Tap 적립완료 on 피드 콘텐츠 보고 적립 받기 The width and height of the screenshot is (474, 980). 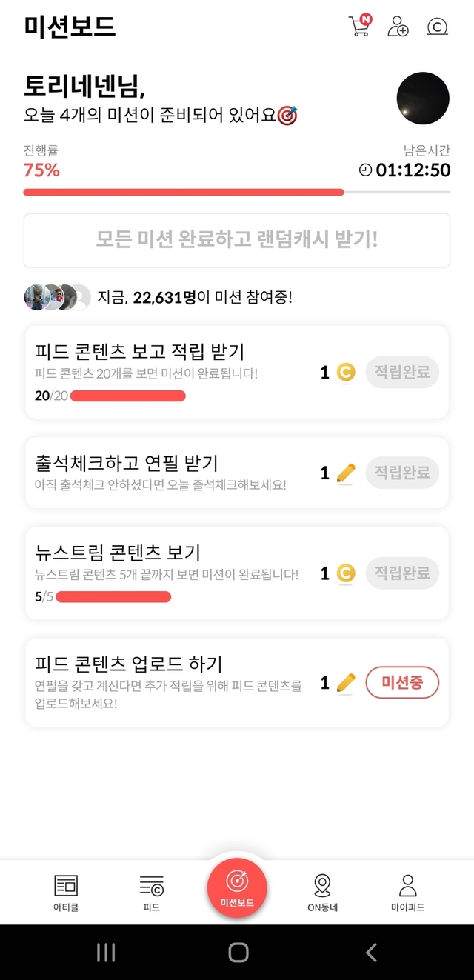(x=402, y=372)
